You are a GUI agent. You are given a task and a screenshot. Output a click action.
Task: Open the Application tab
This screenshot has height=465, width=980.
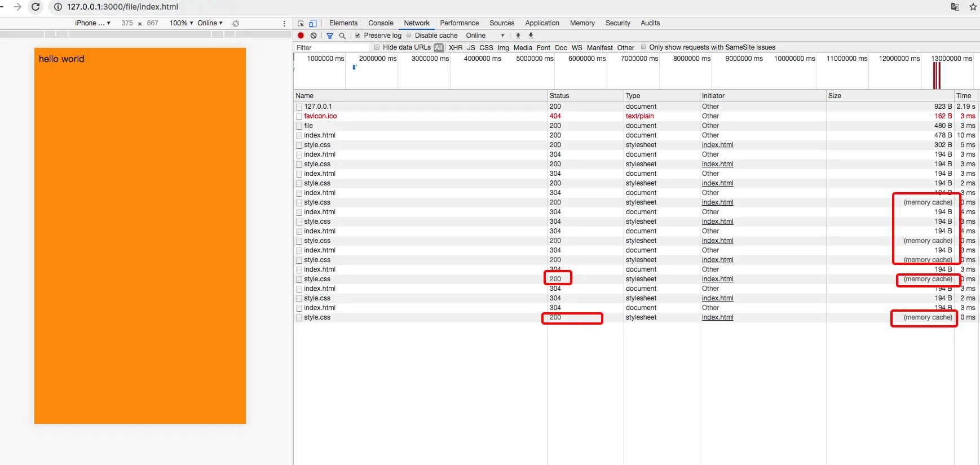pos(542,23)
